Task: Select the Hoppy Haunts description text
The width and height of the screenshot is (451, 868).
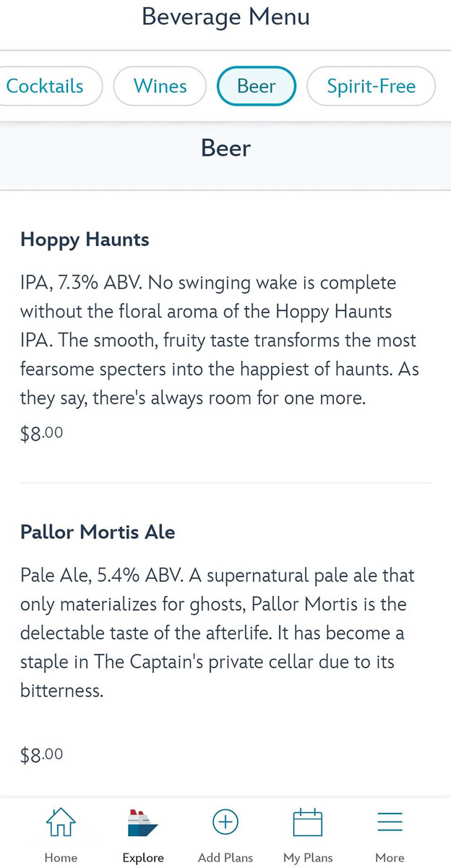Action: pos(220,340)
